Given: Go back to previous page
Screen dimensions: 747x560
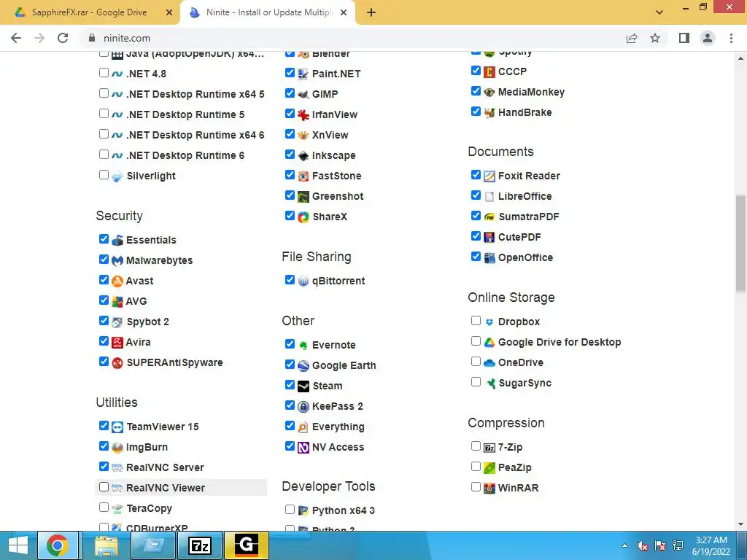Looking at the screenshot, I should 16,38.
